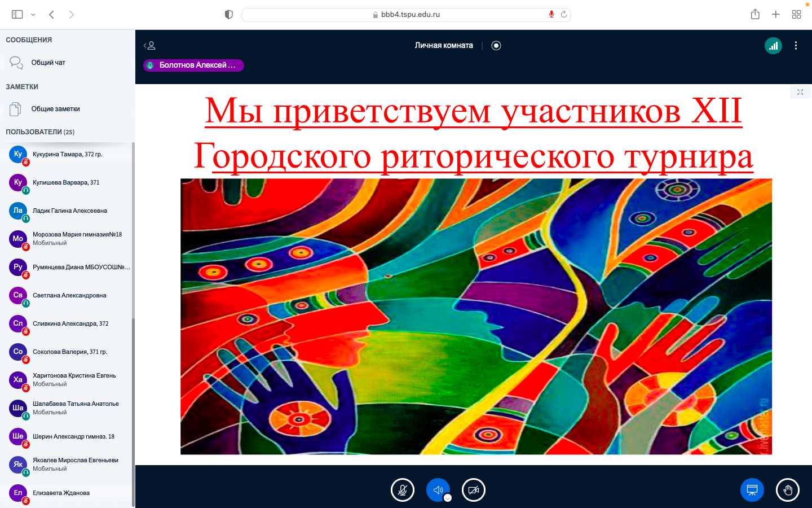Click the Сл avatar of Сливкина Александра
812x508 pixels.
click(18, 323)
